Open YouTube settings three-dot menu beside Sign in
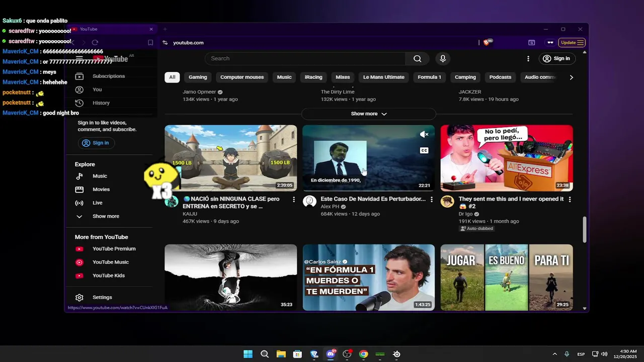The image size is (644, 362). tap(528, 59)
